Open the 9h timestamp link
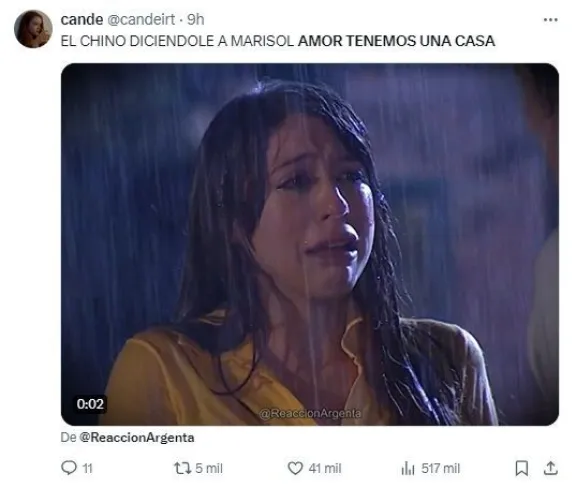This screenshot has height=488, width=576. coord(196,19)
